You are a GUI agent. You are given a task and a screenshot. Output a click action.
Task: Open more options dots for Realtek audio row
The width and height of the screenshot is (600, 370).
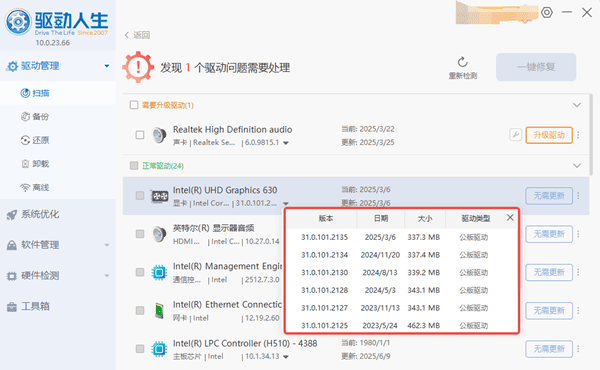tap(578, 135)
